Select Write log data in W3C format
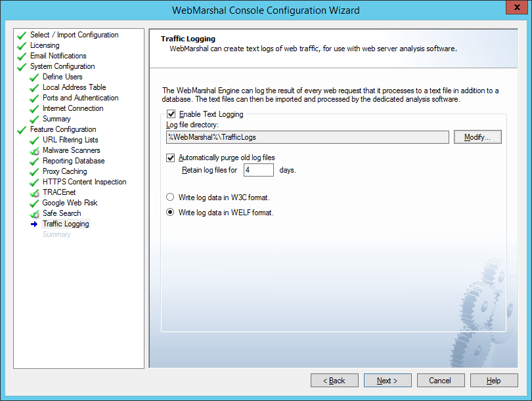Image resolution: width=532 pixels, height=401 pixels. 171,197
